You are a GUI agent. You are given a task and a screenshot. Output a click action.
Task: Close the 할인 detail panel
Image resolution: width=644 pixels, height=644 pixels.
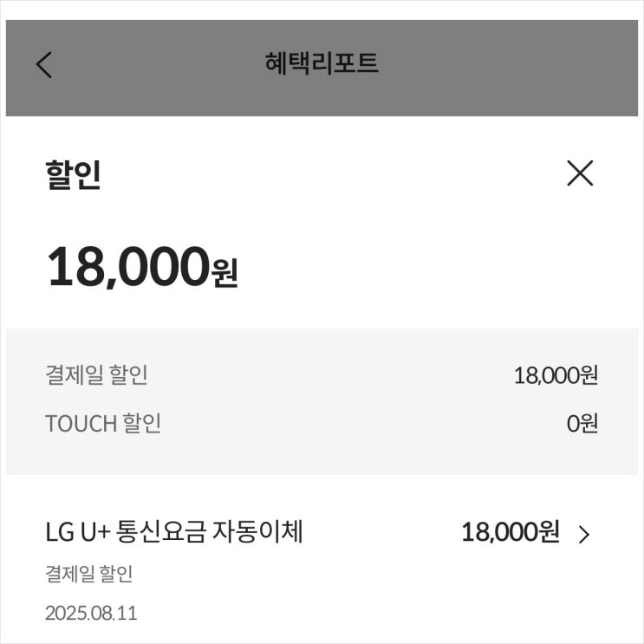[579, 173]
